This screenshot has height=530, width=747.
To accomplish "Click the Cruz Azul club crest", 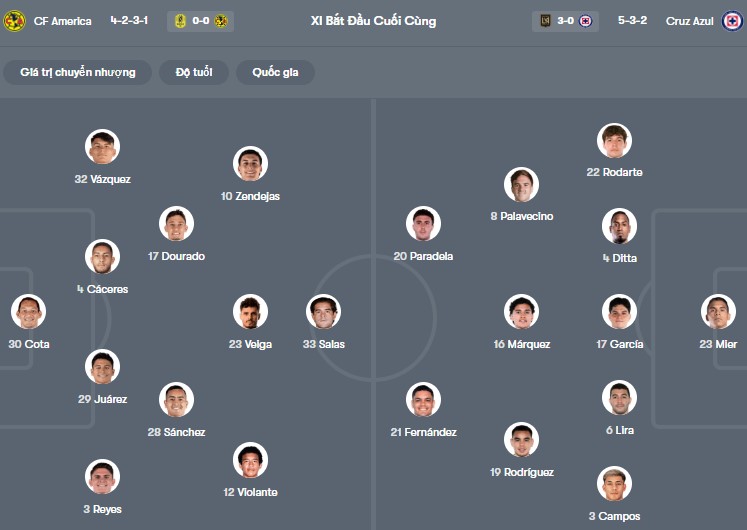I will 732,21.
